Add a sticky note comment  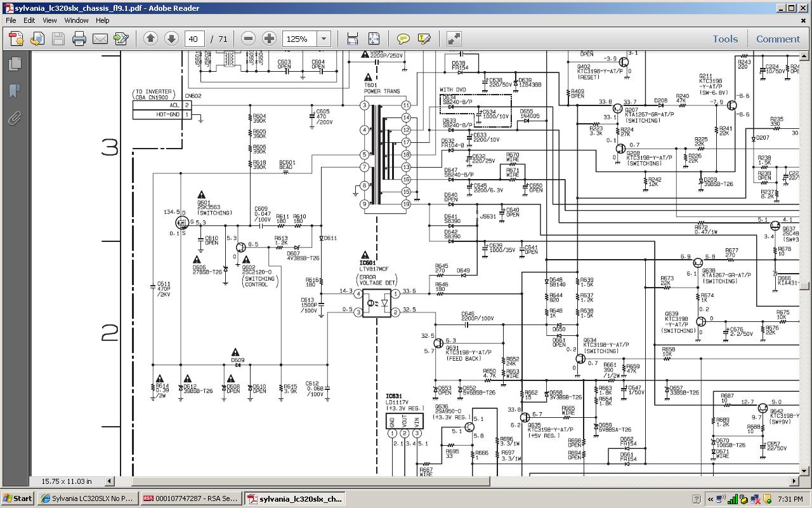[x=403, y=39]
